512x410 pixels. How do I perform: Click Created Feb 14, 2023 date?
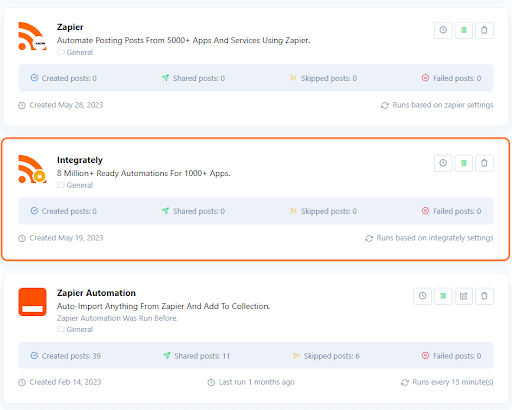[60, 382]
